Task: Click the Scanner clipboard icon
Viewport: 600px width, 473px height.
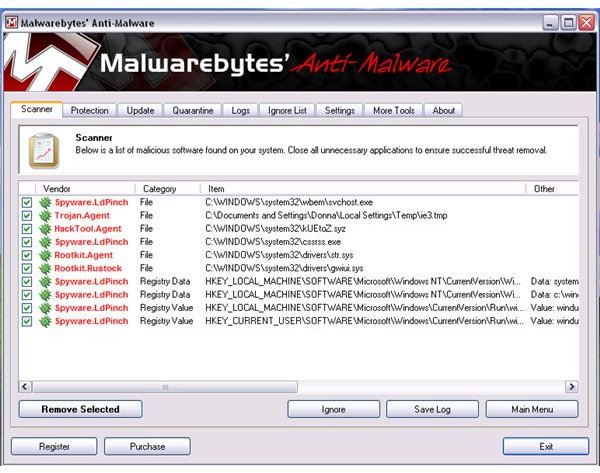Action: [x=44, y=151]
